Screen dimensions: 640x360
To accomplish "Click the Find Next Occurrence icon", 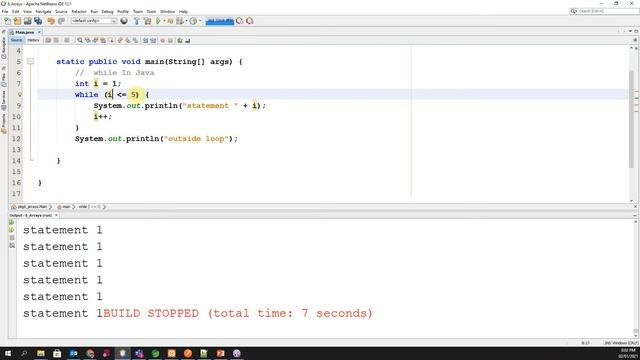I will click(x=95, y=40).
